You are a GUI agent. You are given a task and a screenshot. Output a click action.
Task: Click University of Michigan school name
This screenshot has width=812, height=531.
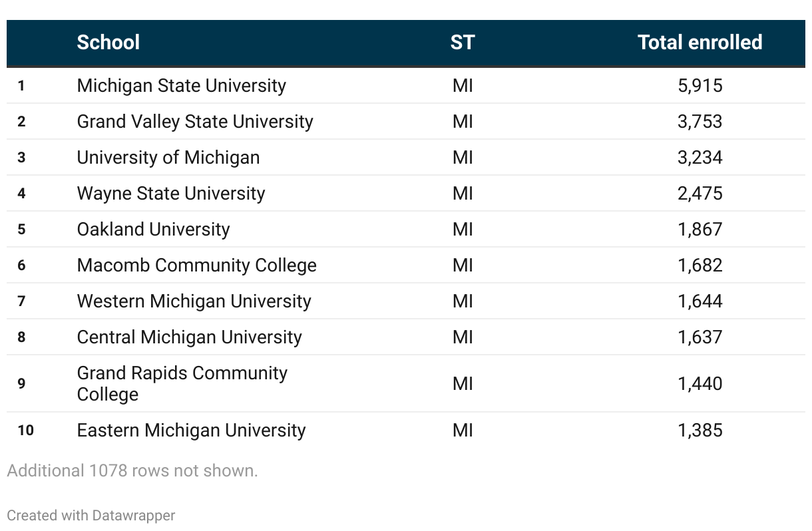pos(168,158)
